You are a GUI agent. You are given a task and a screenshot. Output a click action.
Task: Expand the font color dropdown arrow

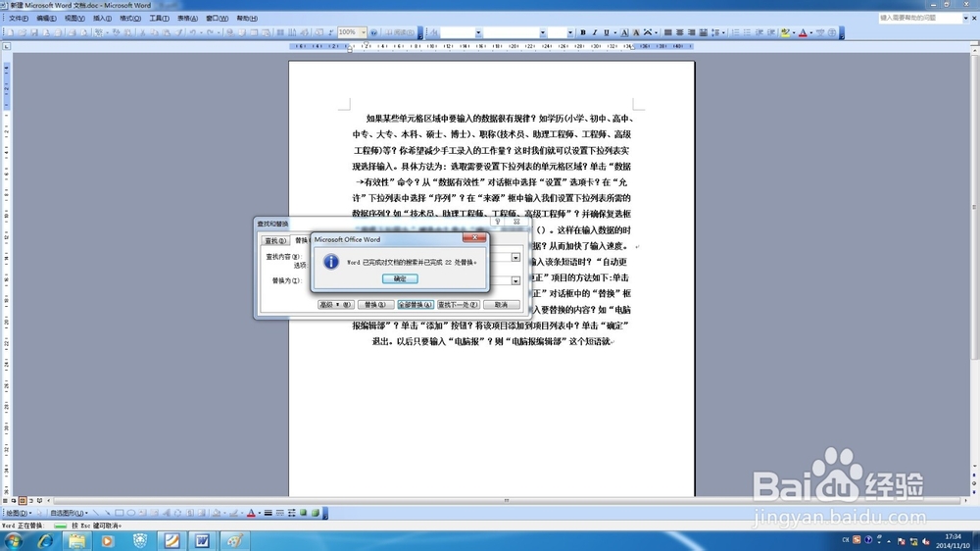click(x=811, y=32)
